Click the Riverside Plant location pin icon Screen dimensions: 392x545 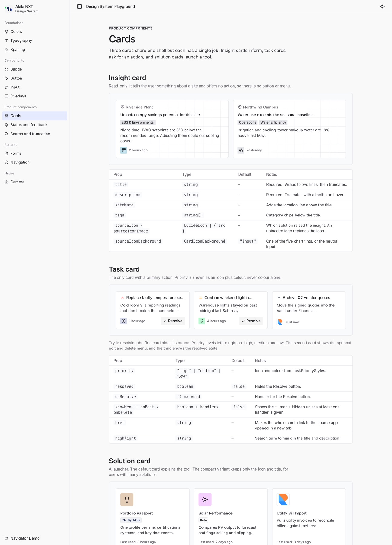(x=122, y=107)
